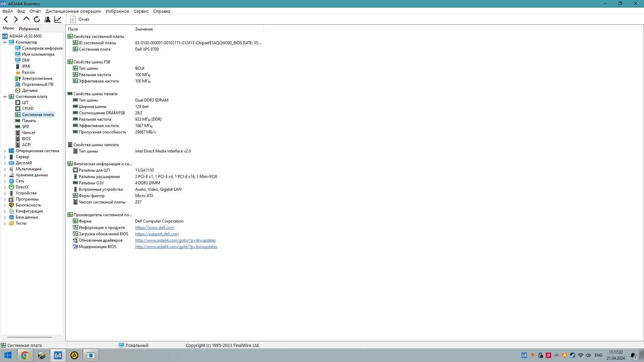Click the ЦП processor icon
This screenshot has height=362, width=644.
coord(18,103)
